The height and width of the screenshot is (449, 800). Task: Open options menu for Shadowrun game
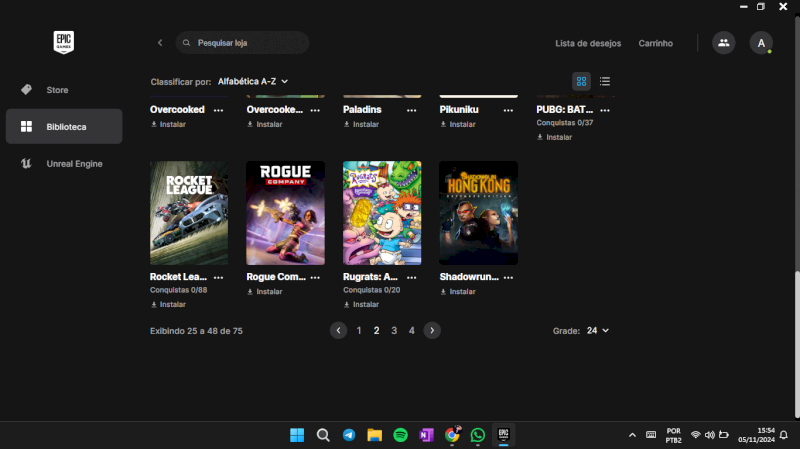(x=508, y=277)
